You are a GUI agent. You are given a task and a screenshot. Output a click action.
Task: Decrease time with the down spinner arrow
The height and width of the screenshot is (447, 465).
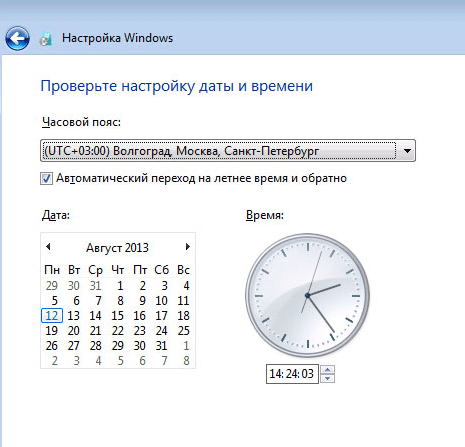[327, 378]
